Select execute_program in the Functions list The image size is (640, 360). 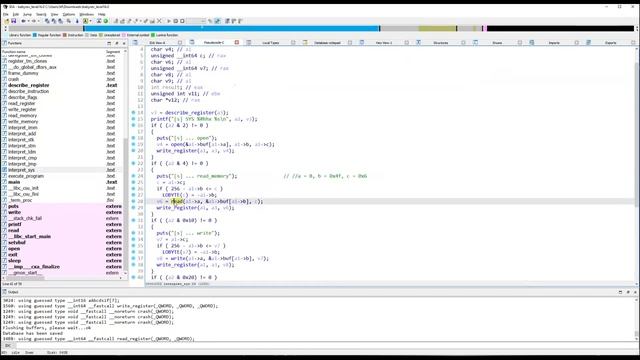(26, 176)
